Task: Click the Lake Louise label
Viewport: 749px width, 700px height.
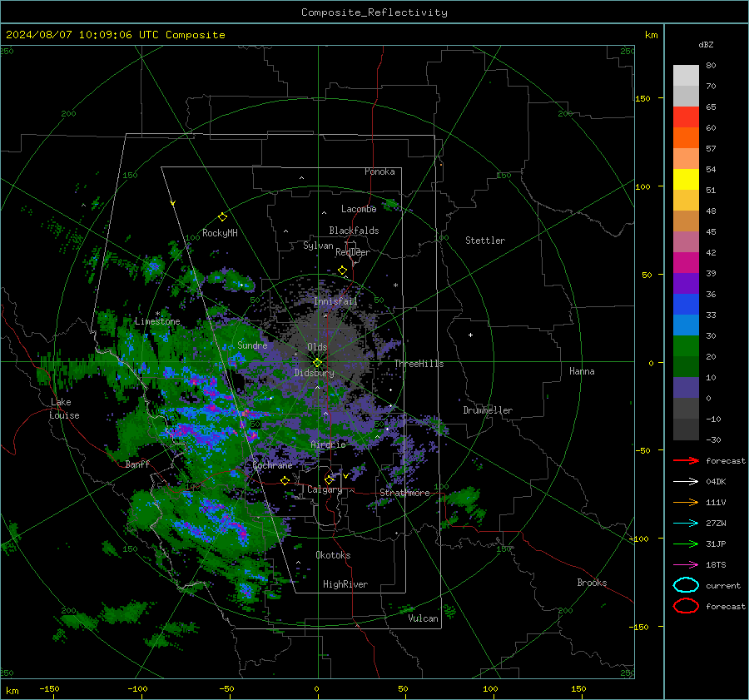Action: pos(64,409)
